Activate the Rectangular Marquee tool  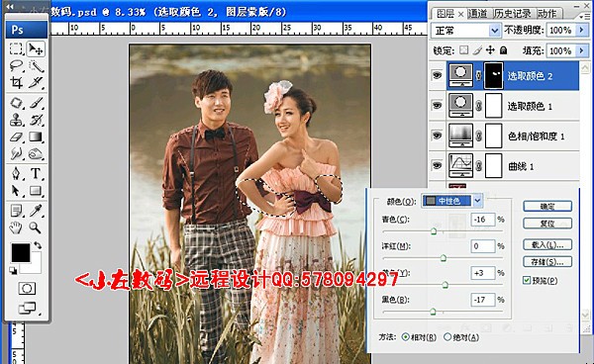(x=16, y=48)
